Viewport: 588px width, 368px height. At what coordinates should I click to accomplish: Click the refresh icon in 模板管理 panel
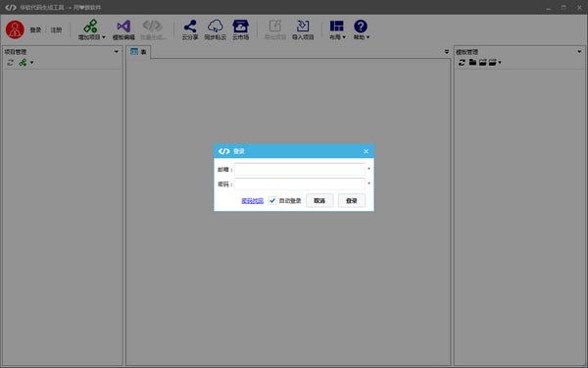point(462,63)
